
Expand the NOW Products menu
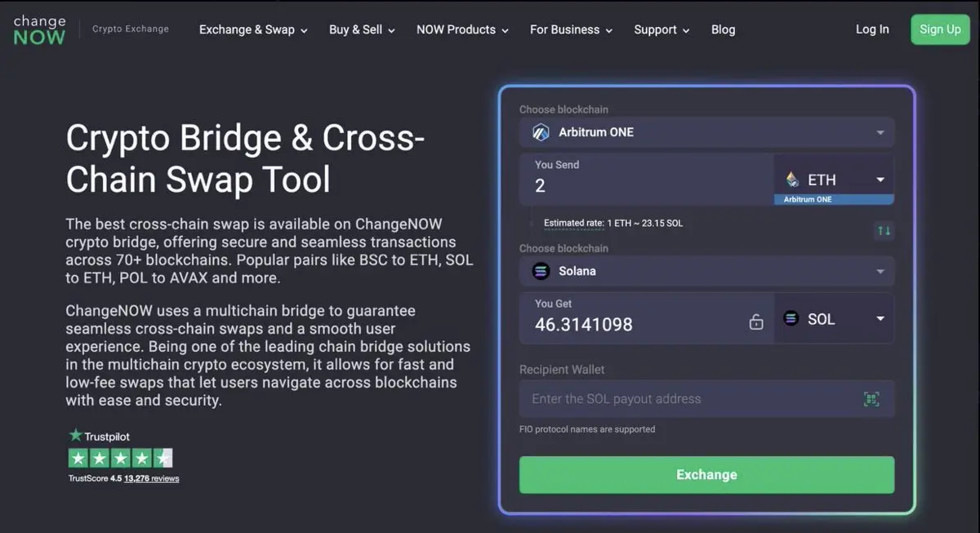click(462, 29)
